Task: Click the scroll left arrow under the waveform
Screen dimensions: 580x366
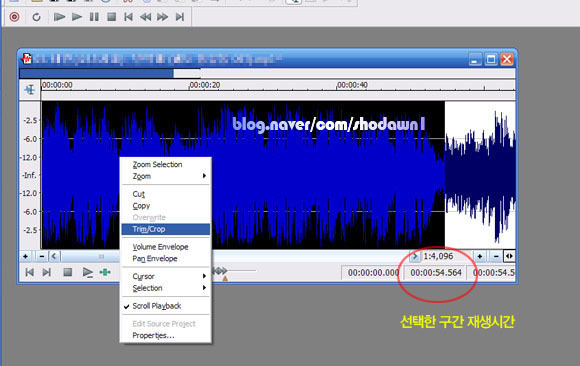Action: click(54, 256)
